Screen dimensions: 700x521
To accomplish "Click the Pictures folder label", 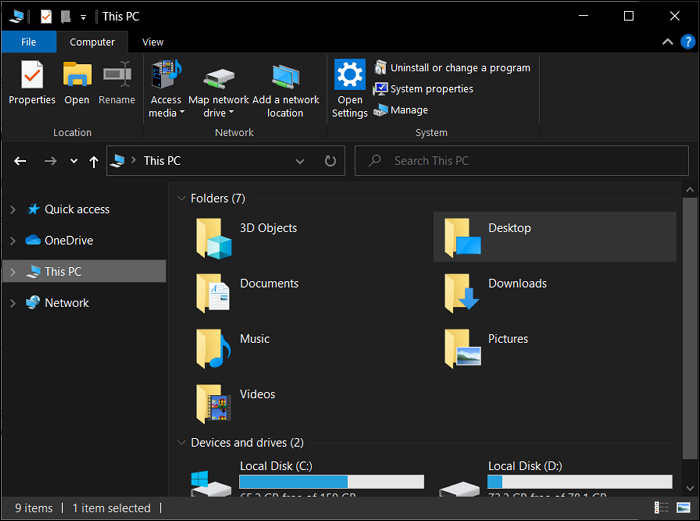I will tap(508, 339).
